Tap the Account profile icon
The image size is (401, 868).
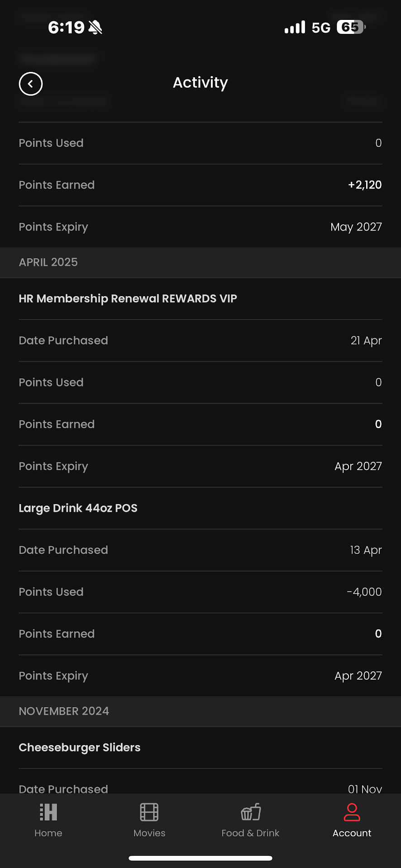coord(352,812)
